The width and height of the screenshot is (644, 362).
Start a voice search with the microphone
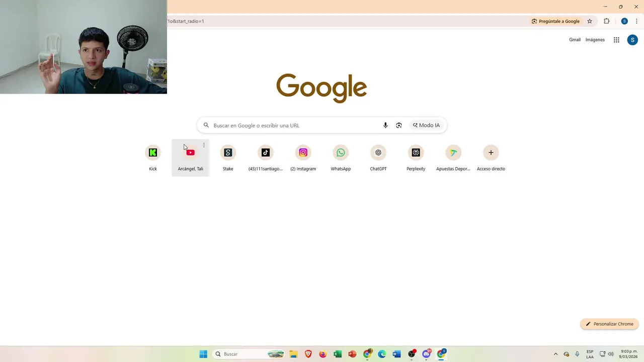pyautogui.click(x=385, y=125)
